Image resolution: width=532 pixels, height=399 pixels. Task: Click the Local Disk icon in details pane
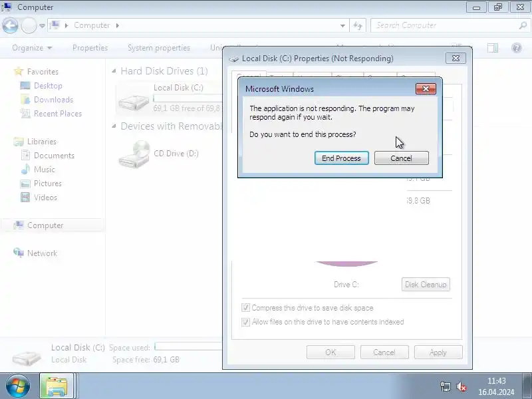(x=27, y=357)
